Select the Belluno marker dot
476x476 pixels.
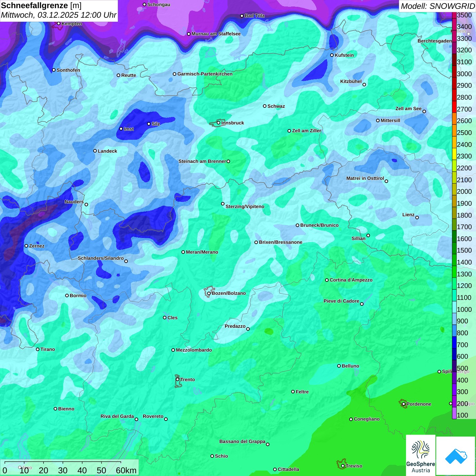339,366
